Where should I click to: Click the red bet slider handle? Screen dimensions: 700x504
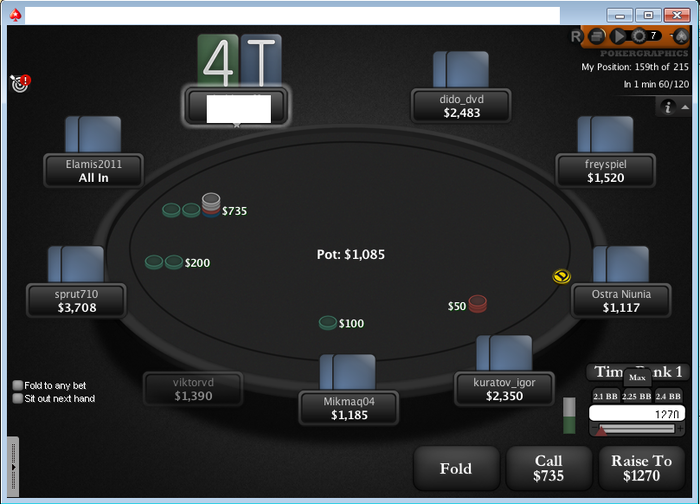(601, 430)
